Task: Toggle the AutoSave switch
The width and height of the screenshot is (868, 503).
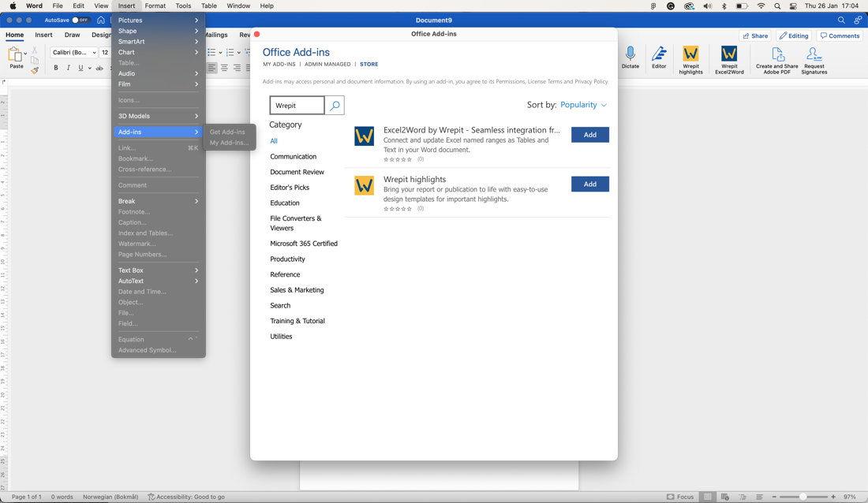Action: coord(80,20)
